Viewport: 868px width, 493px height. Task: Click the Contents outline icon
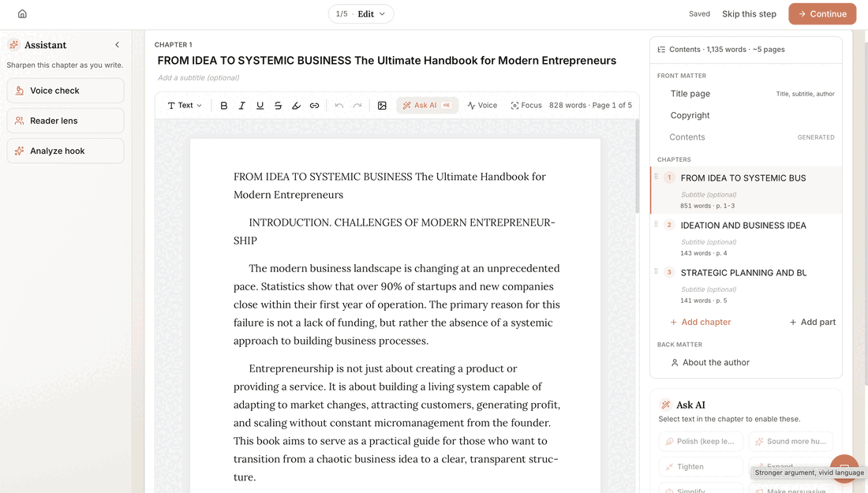661,49
